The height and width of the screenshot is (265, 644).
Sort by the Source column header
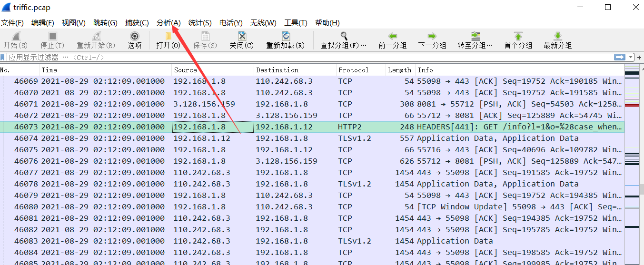pos(213,70)
